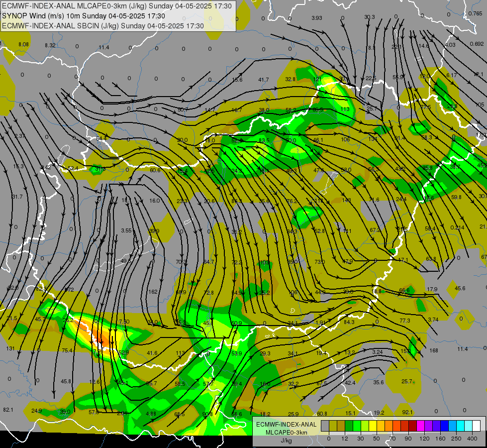Click the legend scale value '400'
Image resolution: width=487 pixels, height=448 pixels.
tap(473, 439)
